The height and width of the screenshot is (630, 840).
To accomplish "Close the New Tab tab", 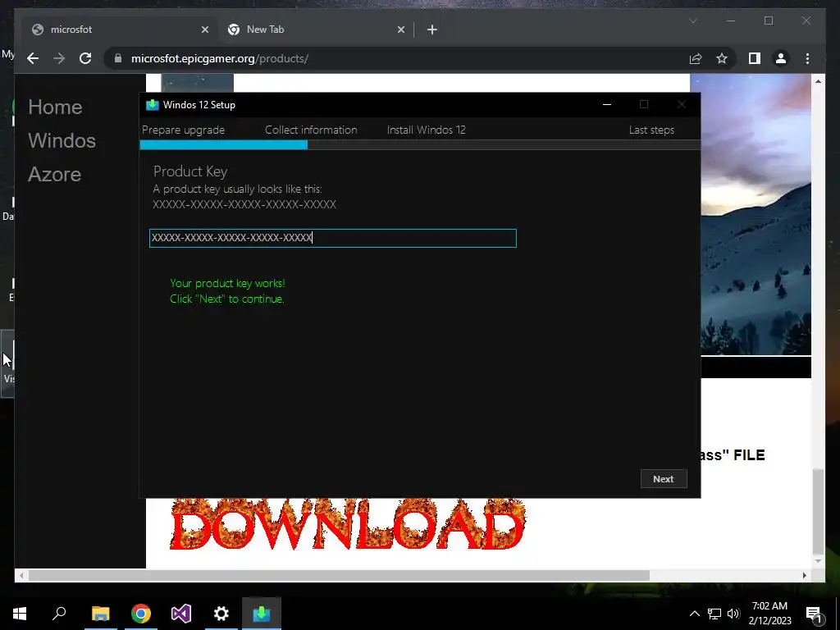I will coord(400,30).
